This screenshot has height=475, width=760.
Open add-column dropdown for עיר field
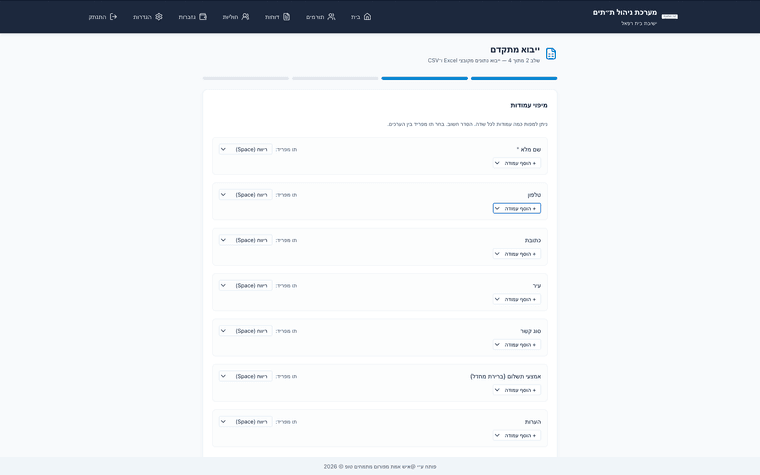516,299
